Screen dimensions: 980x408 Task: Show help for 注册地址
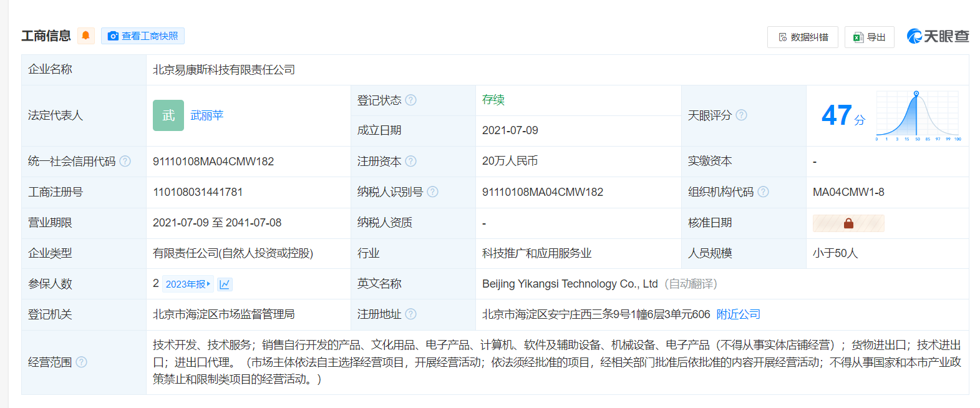[x=410, y=314]
